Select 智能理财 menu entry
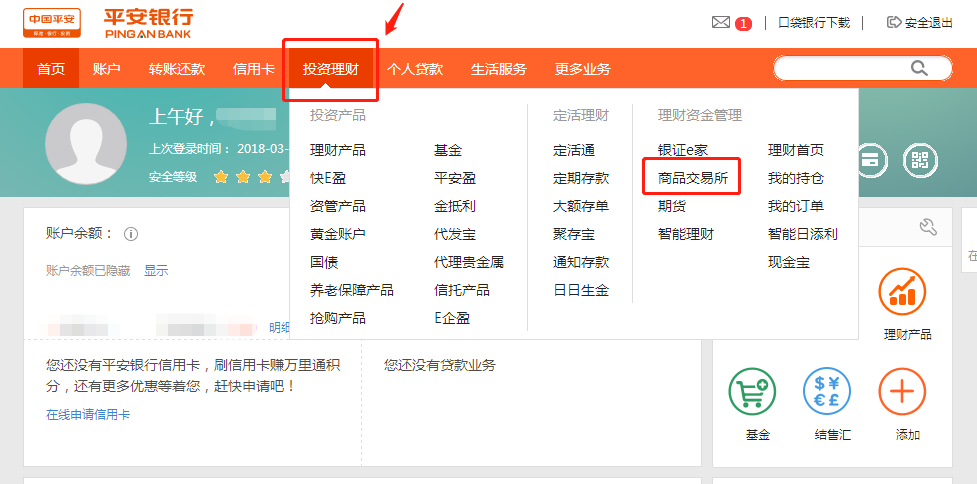 pyautogui.click(x=685, y=234)
